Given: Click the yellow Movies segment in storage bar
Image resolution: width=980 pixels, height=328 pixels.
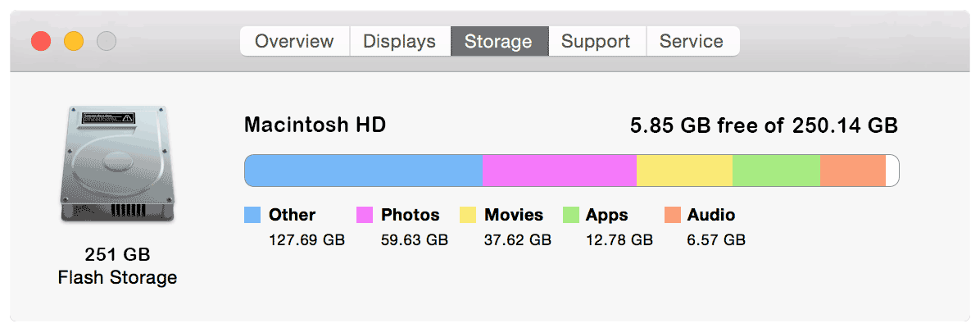Looking at the screenshot, I should point(684,171).
